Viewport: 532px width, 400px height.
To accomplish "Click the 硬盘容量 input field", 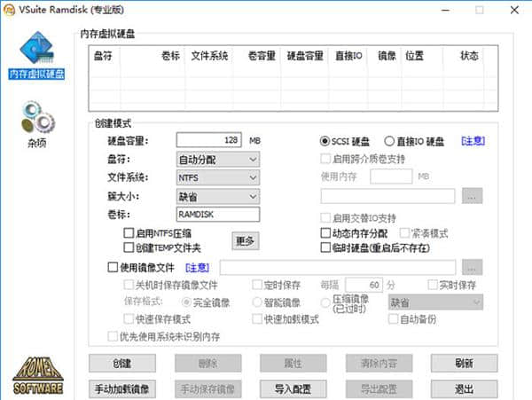I will (x=209, y=140).
